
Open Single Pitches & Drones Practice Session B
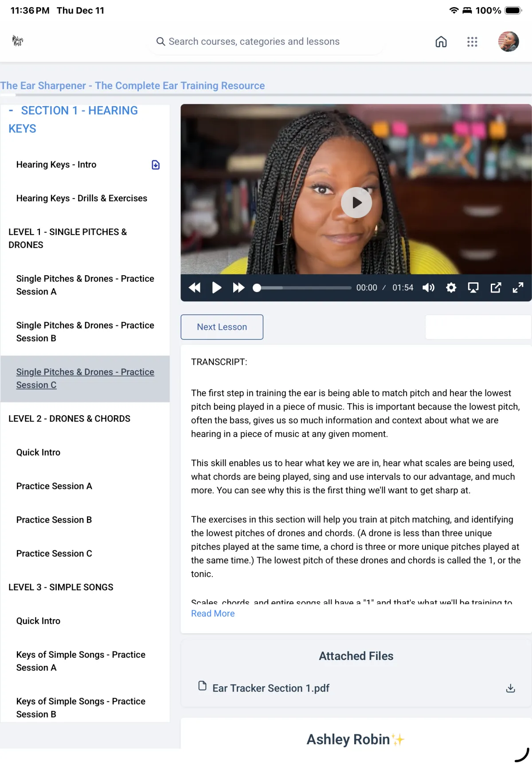[85, 332]
